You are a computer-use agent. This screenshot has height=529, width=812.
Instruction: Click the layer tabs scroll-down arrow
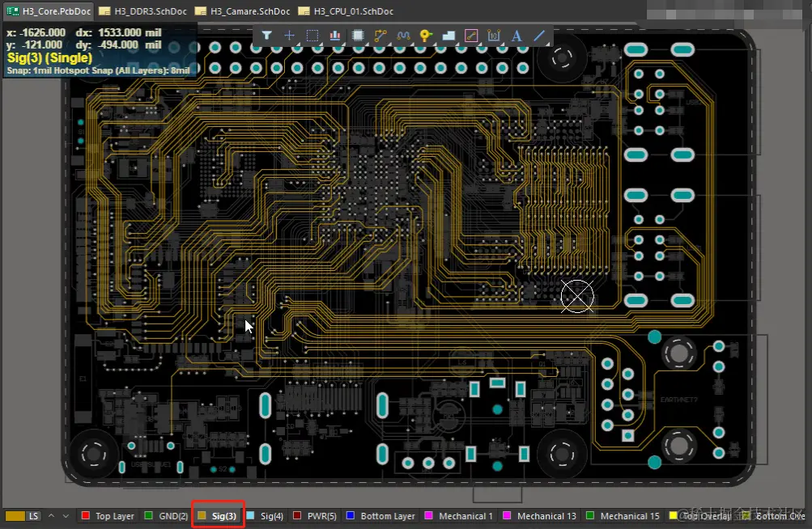tap(66, 516)
